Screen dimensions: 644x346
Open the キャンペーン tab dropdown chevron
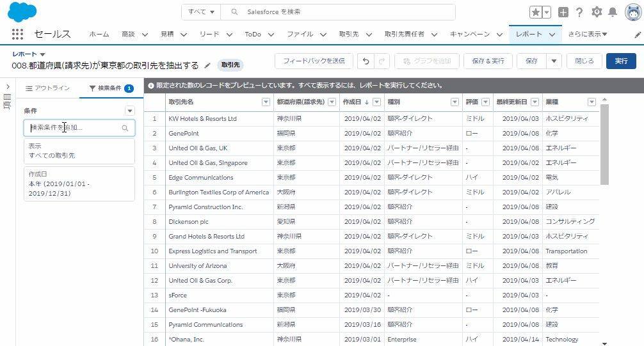click(499, 35)
